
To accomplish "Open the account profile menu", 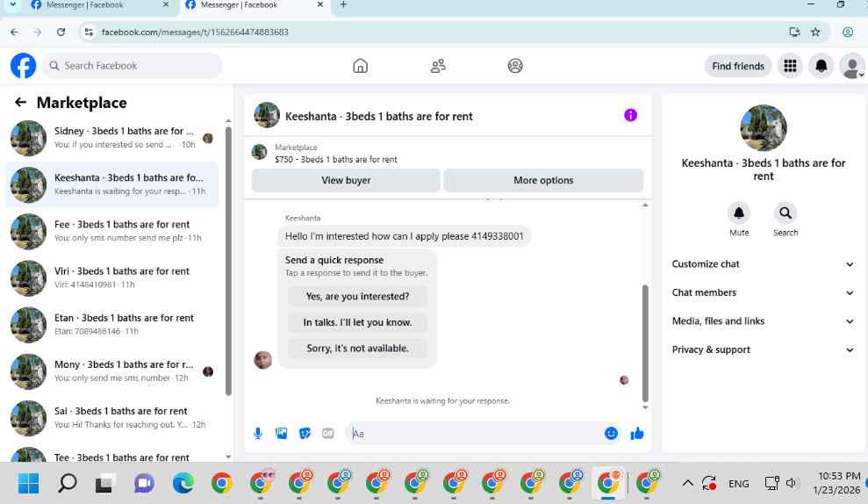I will (852, 66).
